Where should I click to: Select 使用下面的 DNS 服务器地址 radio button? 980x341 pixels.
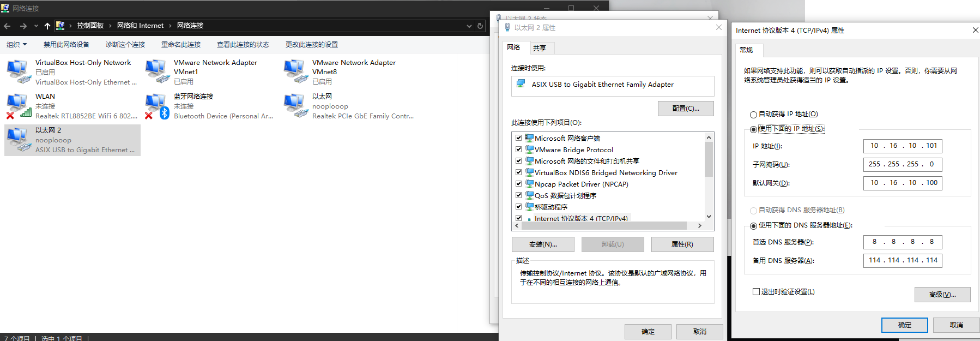coord(753,226)
